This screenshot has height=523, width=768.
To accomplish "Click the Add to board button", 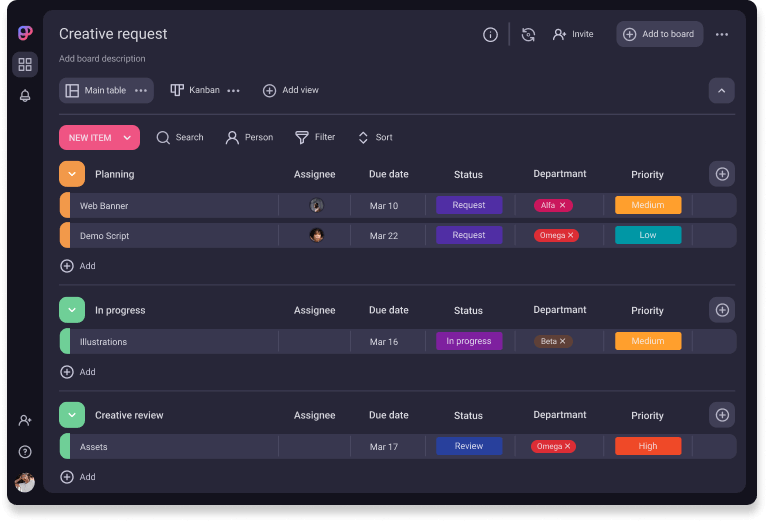I will [659, 34].
